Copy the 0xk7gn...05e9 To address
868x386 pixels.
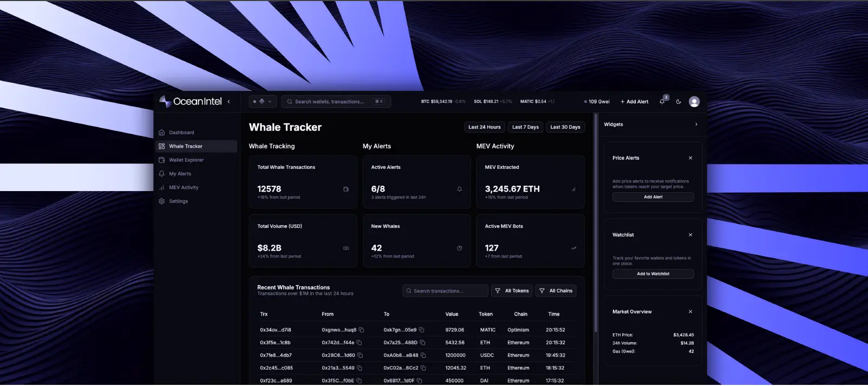pos(421,330)
